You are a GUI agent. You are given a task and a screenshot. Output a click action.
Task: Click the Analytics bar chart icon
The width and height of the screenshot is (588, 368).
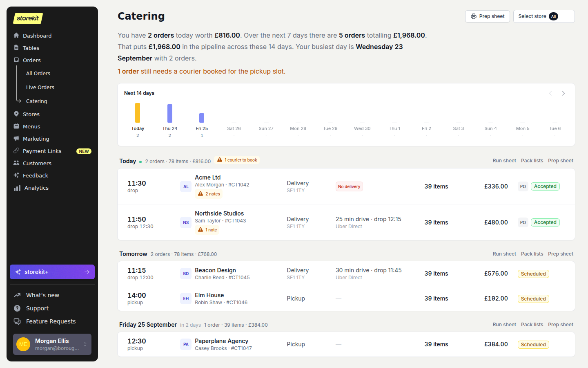[x=17, y=188]
